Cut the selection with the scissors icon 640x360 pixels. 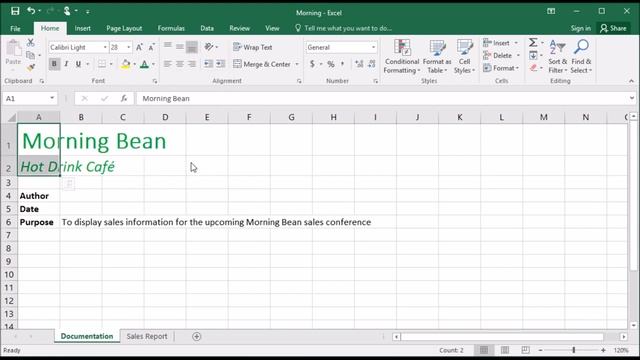tap(31, 42)
